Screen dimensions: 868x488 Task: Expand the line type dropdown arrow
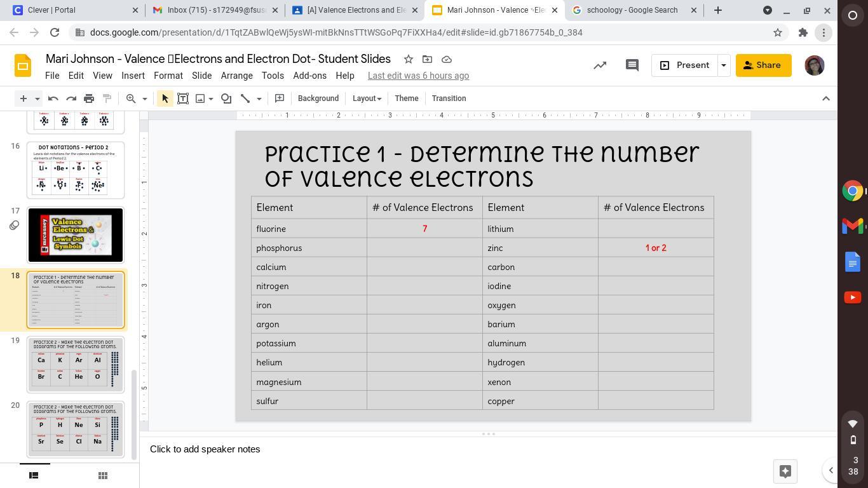pos(259,98)
